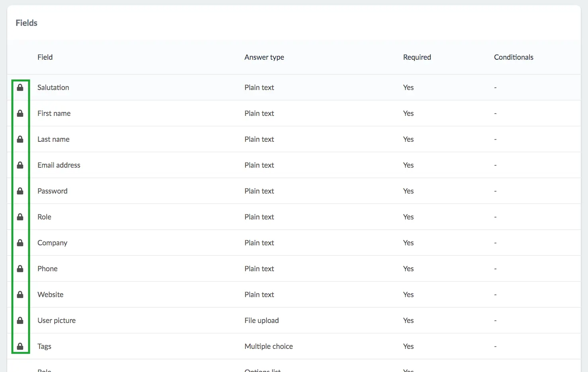Select the Website field row
Viewport: 588px width, 372px height.
294,294
